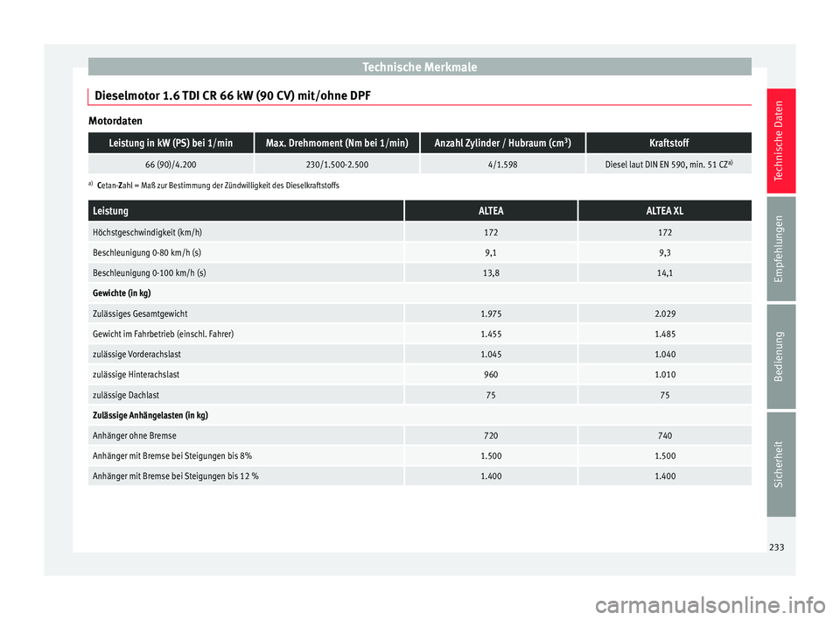Viewport: 840px width, 620px height.
Task: Go to the Sicherheit side tab
Action: pos(780,464)
